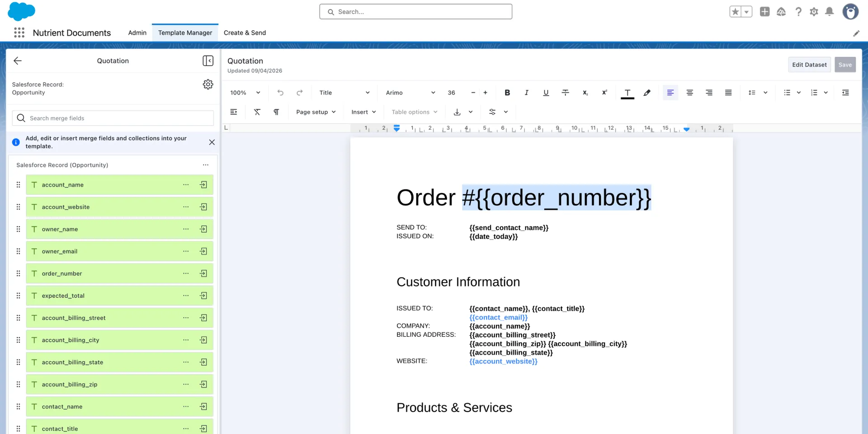Open the text color picker
868x434 pixels.
pos(627,93)
